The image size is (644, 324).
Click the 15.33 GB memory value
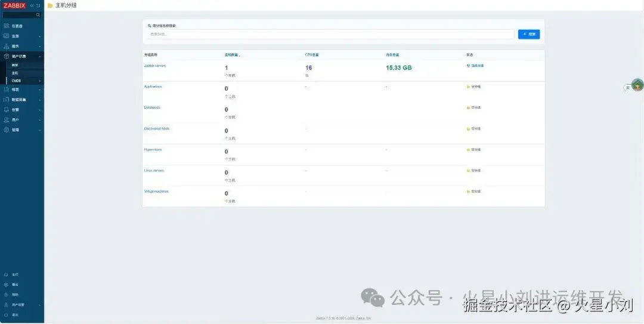click(398, 68)
